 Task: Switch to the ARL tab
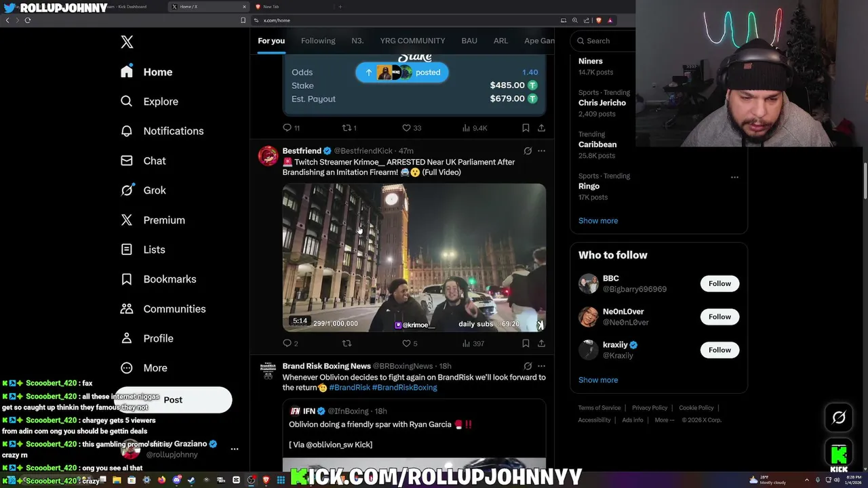click(x=500, y=41)
